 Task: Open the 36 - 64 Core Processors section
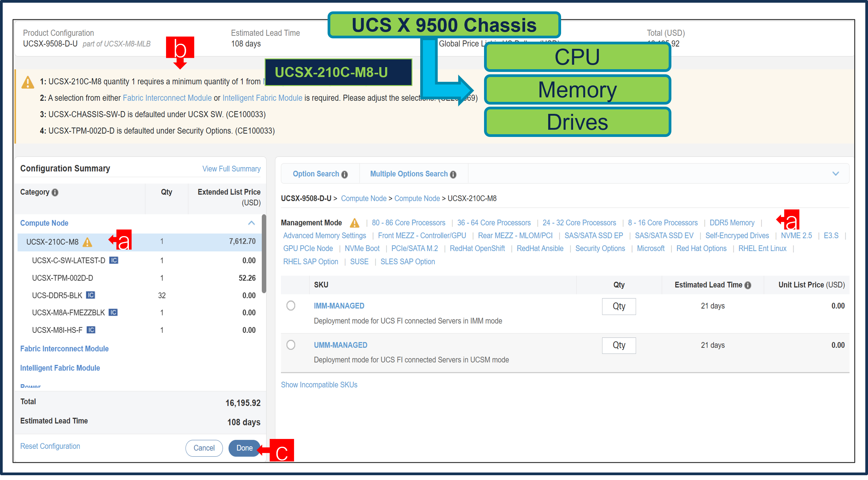click(x=494, y=223)
